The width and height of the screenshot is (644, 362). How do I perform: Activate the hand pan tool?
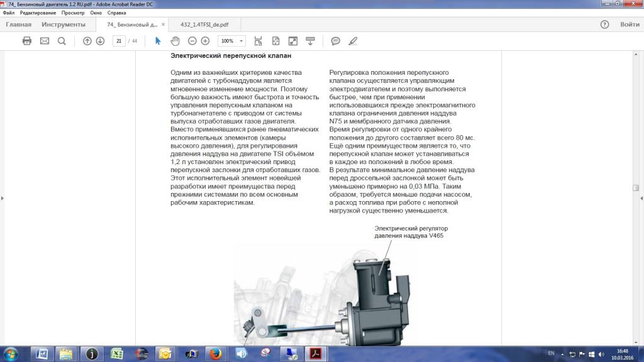pos(175,41)
